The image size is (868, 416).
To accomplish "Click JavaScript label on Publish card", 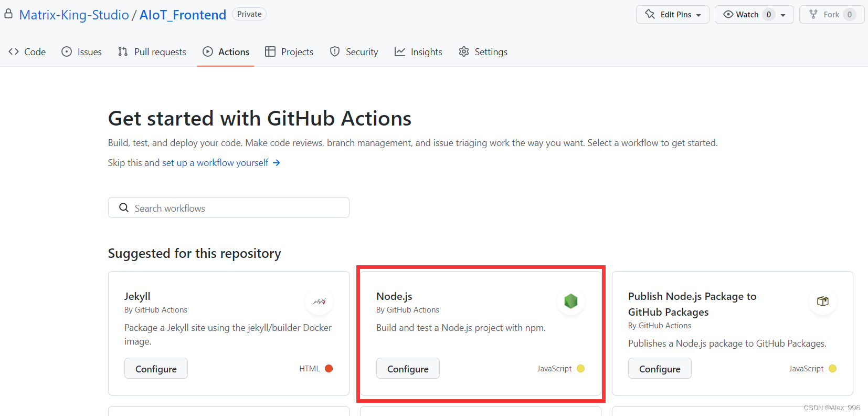I will coord(806,369).
